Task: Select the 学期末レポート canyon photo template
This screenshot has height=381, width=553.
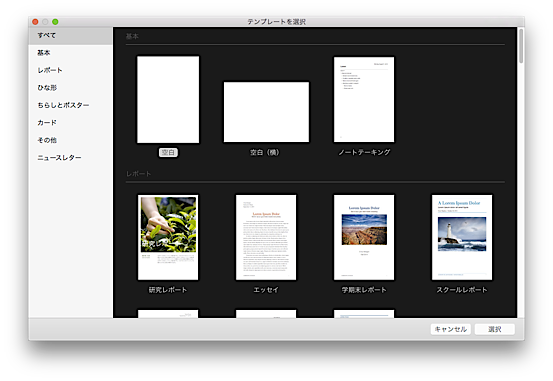Action: [364, 237]
